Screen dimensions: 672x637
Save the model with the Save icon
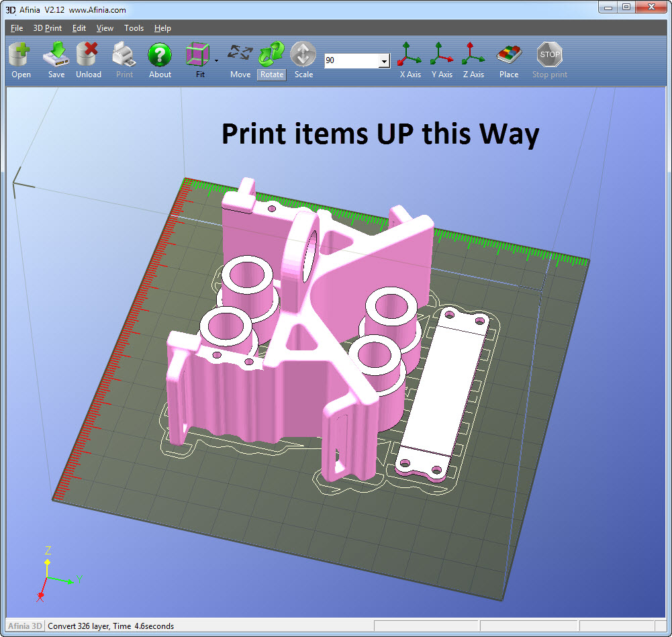point(56,60)
